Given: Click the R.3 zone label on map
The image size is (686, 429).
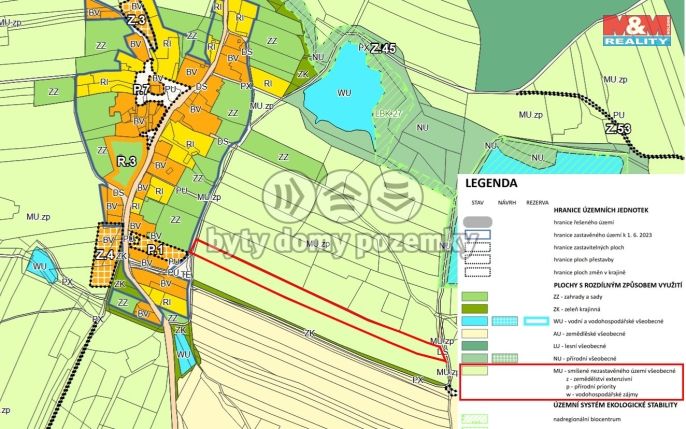Looking at the screenshot, I should (126, 161).
